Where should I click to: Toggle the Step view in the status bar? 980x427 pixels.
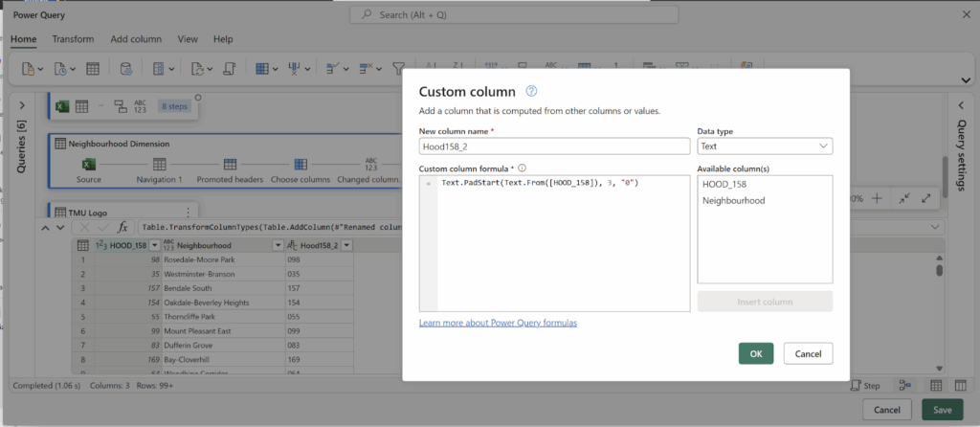(864, 385)
